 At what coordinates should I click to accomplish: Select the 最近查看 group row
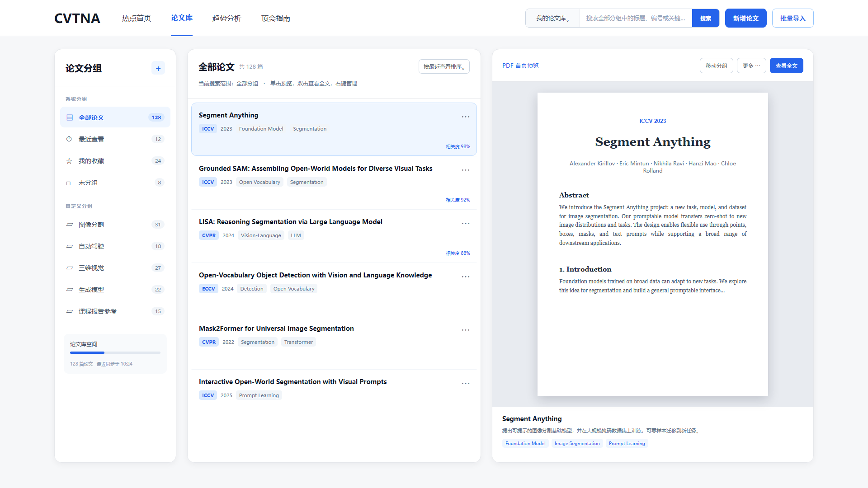pos(115,139)
